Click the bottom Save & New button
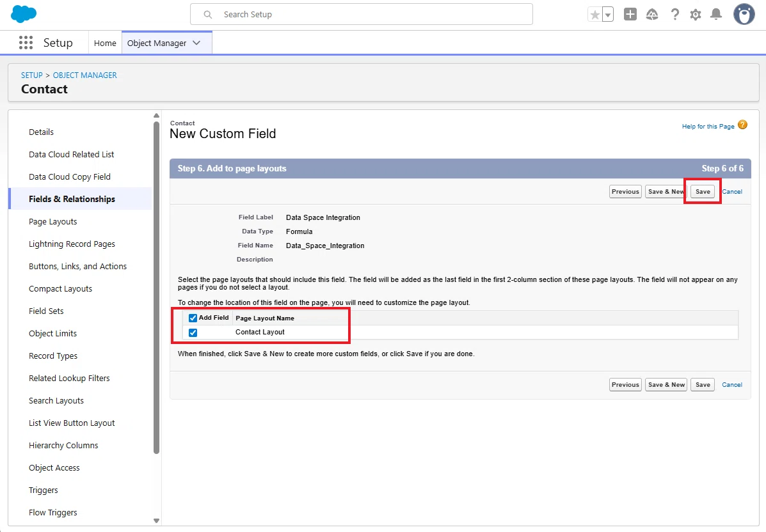 [x=666, y=384]
